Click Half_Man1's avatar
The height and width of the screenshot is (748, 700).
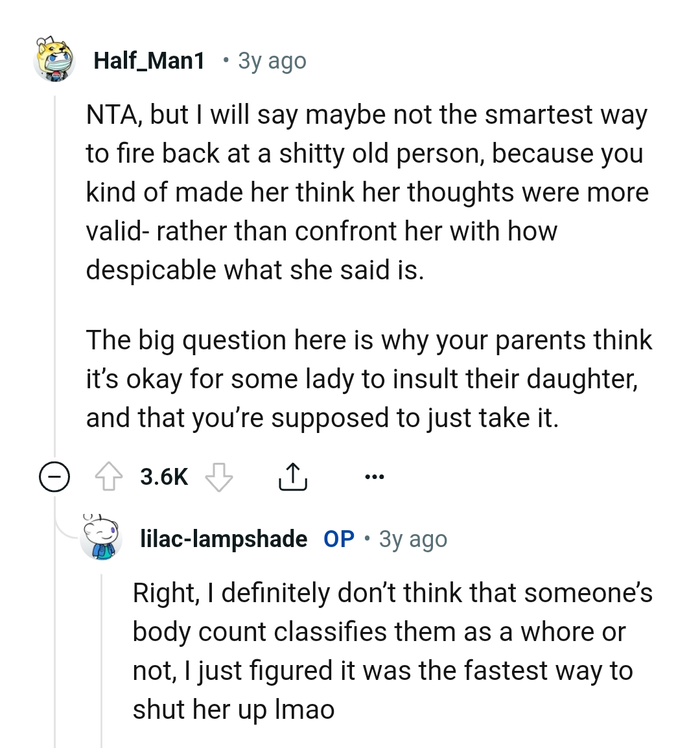[x=54, y=60]
